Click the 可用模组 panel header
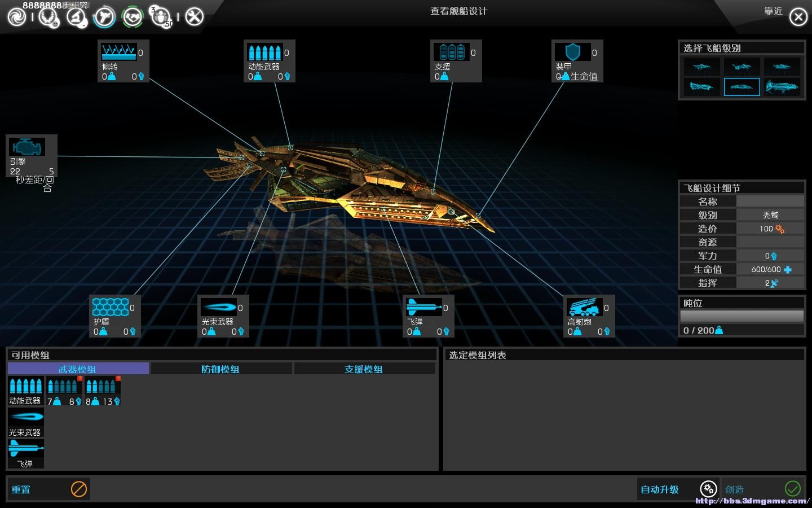 (222, 355)
